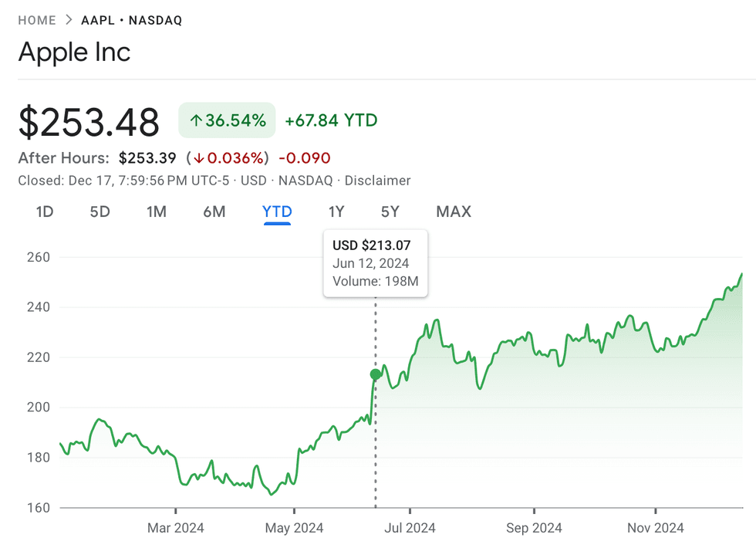
Task: Click the active YTD range tab
Action: [277, 211]
